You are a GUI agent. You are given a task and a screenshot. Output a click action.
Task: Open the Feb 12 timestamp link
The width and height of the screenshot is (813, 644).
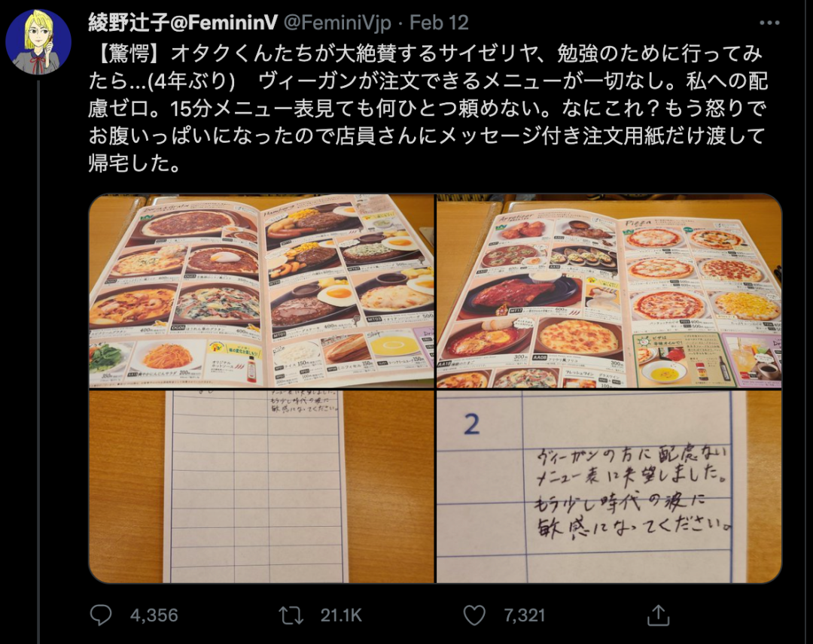[x=439, y=23]
